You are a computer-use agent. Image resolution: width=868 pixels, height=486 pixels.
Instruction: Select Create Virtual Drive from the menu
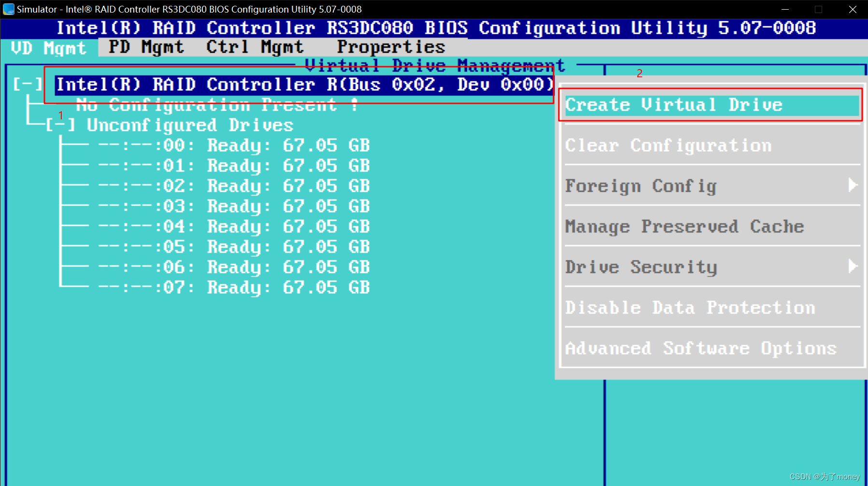(674, 104)
